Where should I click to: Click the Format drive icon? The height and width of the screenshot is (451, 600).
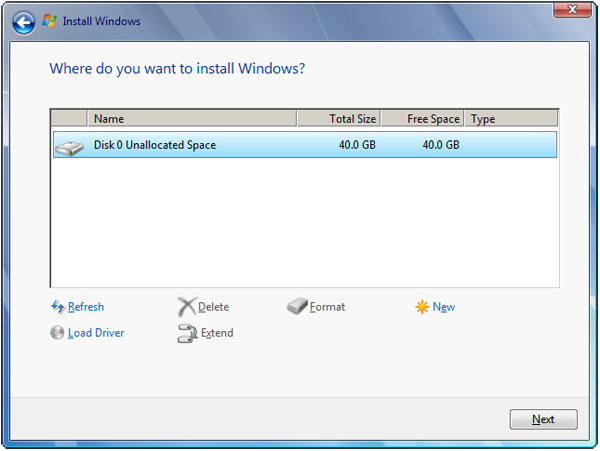coord(297,306)
